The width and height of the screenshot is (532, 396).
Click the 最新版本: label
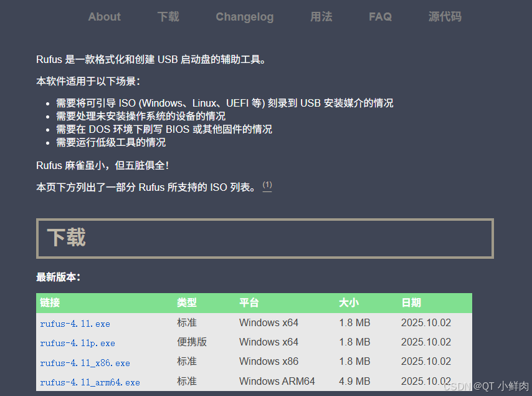[59, 277]
